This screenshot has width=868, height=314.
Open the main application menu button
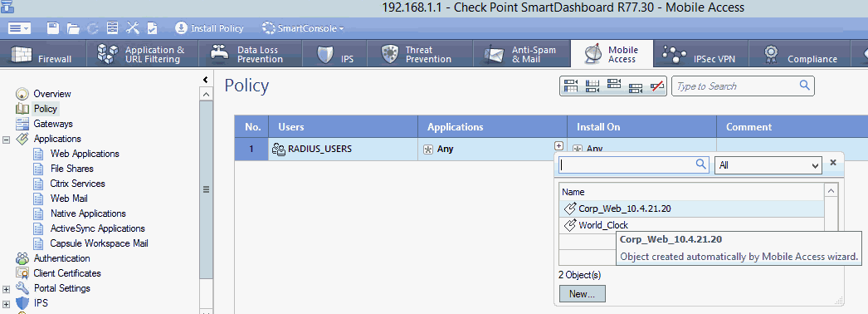coord(19,27)
